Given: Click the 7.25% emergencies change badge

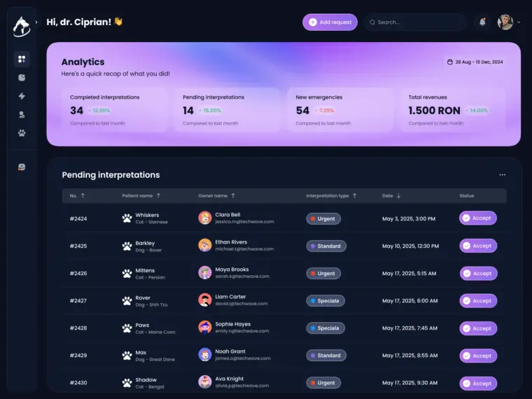Looking at the screenshot, I should pos(325,111).
